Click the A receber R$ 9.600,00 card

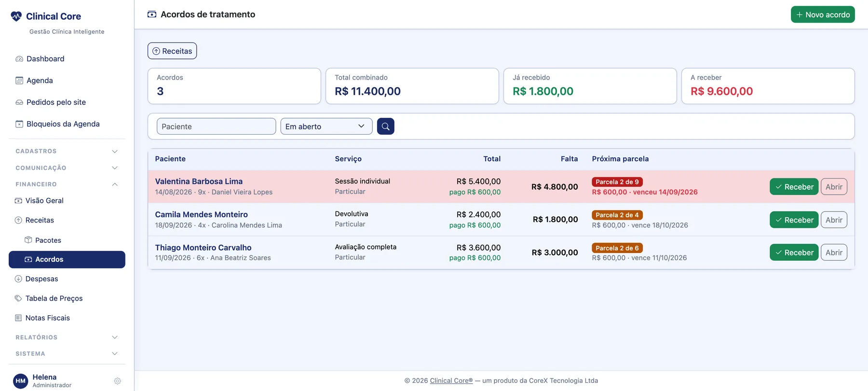coord(768,86)
